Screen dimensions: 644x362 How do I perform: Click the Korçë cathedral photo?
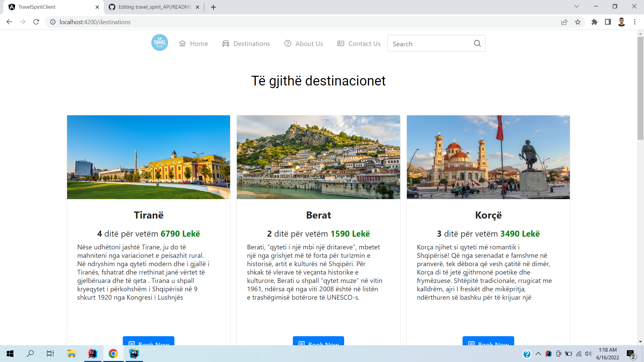tap(488, 157)
